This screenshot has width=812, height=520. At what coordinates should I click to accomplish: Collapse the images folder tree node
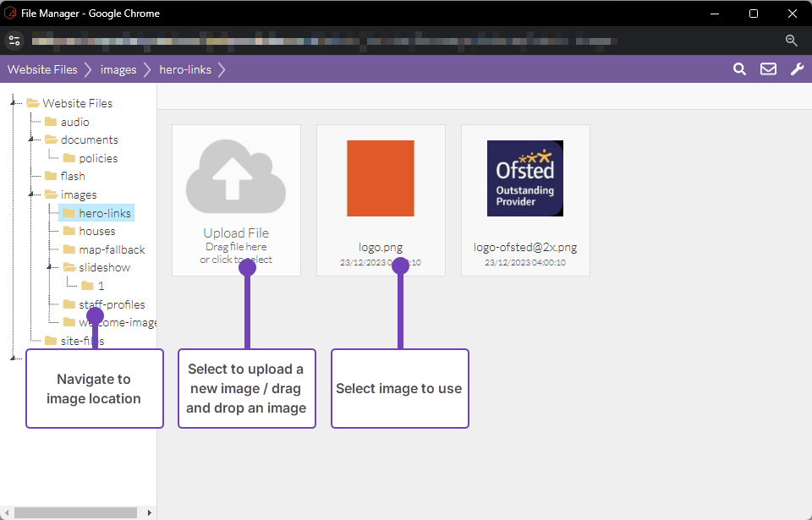tap(31, 195)
